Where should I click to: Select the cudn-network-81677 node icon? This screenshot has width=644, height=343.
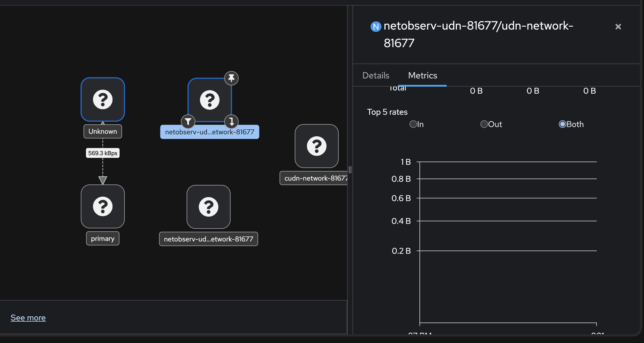[x=316, y=146]
